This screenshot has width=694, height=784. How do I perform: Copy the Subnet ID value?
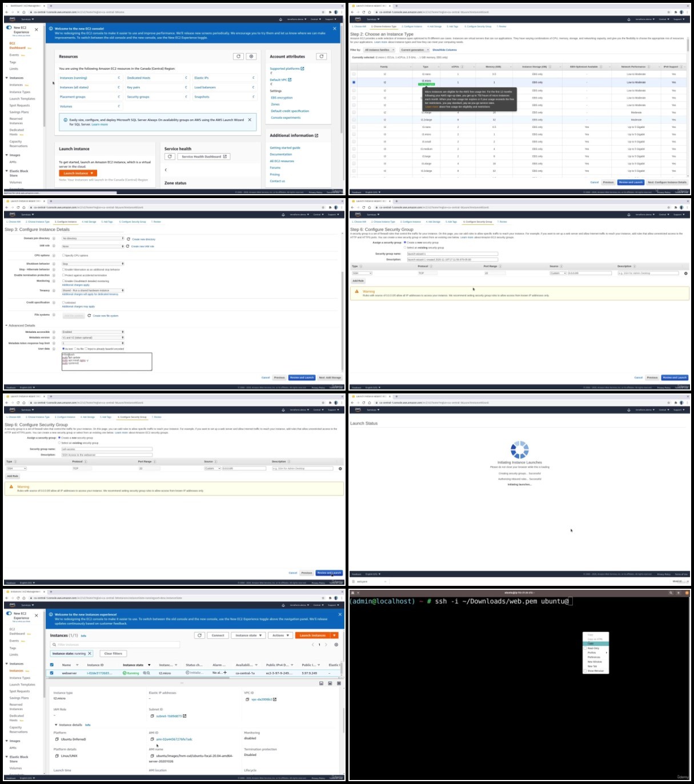tap(152, 716)
